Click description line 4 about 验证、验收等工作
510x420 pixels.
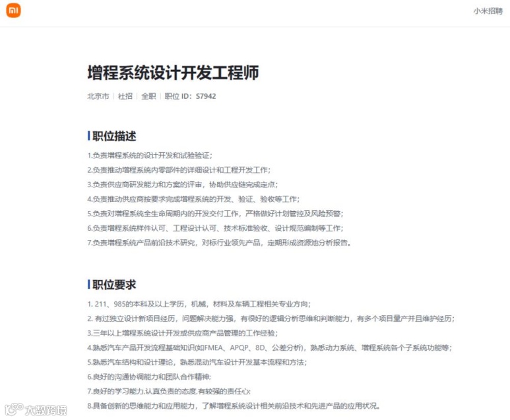tap(193, 199)
